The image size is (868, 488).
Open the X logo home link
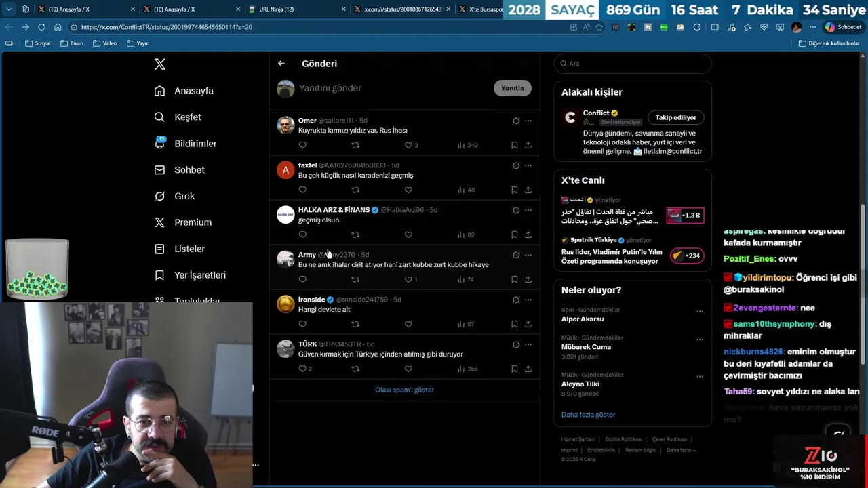coord(160,64)
